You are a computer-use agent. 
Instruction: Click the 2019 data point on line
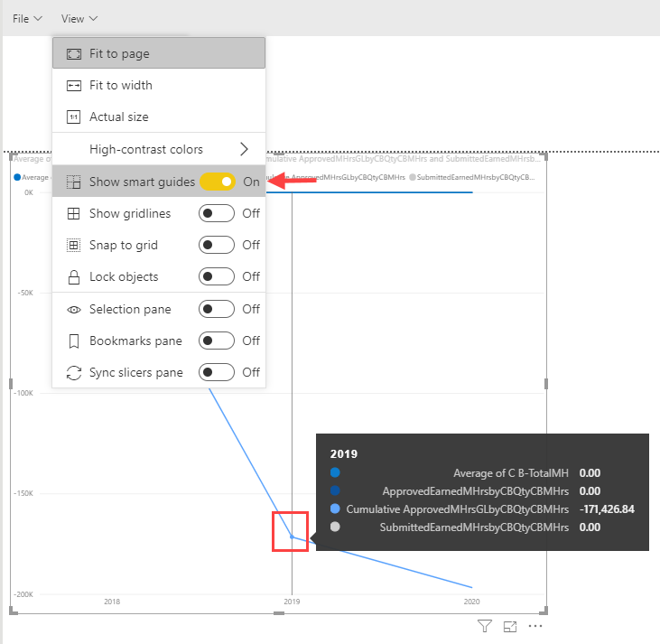point(292,537)
